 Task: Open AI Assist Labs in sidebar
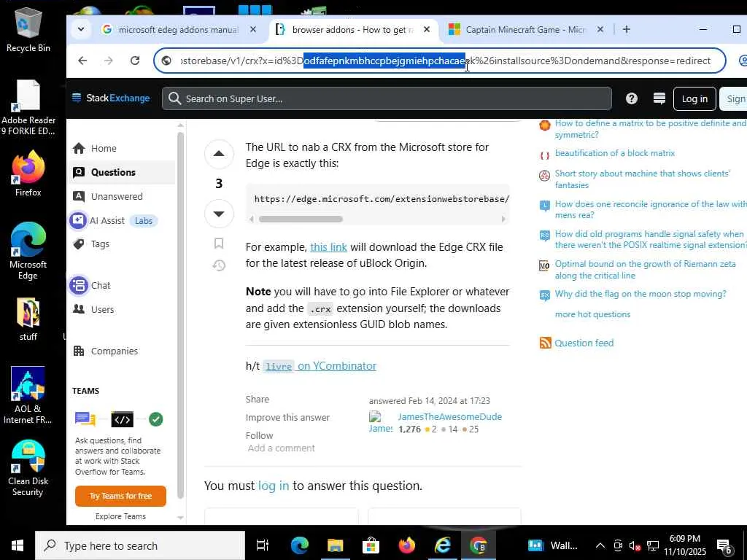(115, 220)
